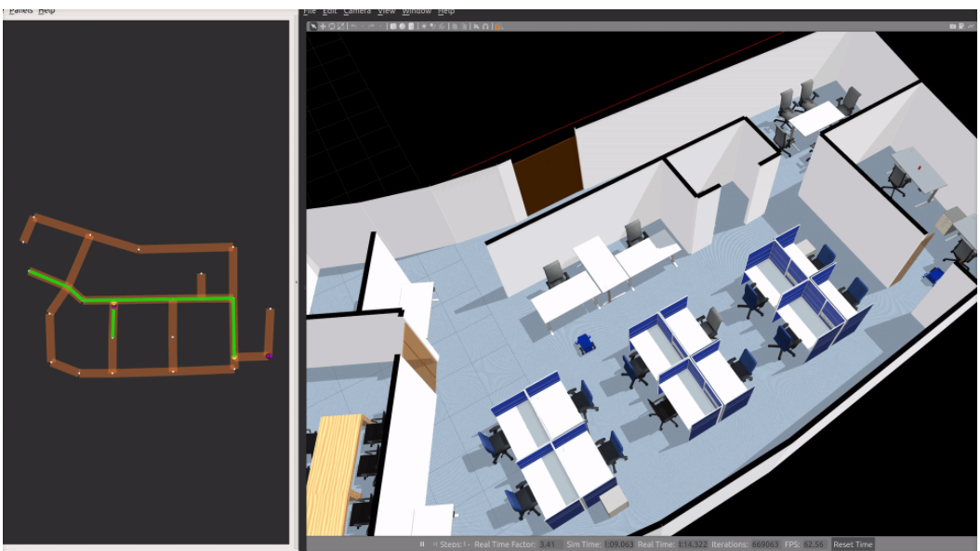
Task: Click the paste icon in toolbar
Action: tap(464, 26)
